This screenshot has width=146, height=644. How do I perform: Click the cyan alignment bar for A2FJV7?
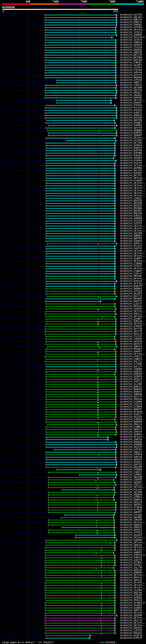(81, 366)
